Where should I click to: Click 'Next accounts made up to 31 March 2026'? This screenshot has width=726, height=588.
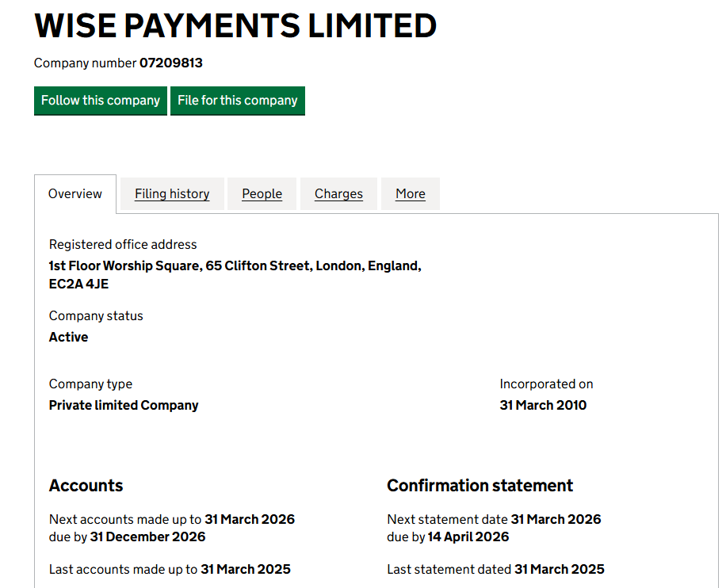tap(172, 520)
